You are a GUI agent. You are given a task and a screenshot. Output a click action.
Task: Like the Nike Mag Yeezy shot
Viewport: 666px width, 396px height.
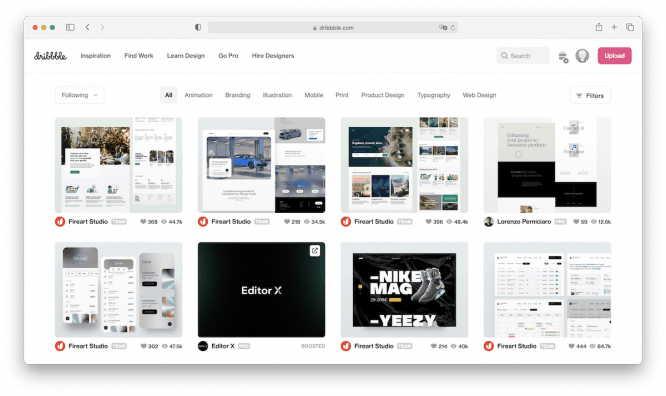click(x=433, y=346)
